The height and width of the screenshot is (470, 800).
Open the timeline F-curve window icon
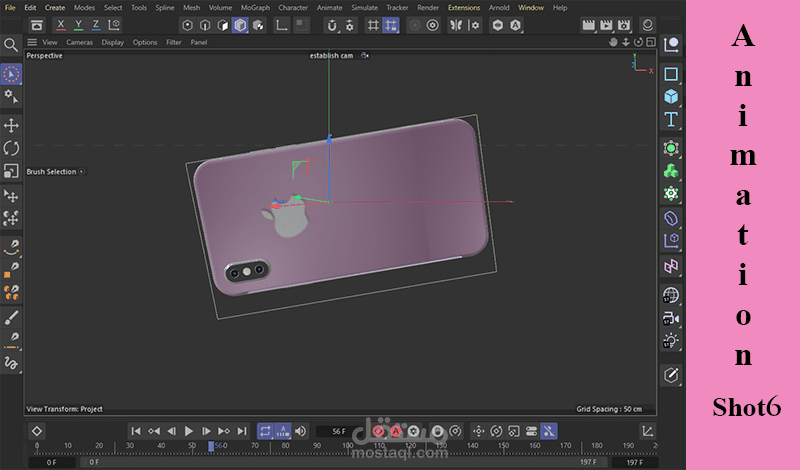648,431
